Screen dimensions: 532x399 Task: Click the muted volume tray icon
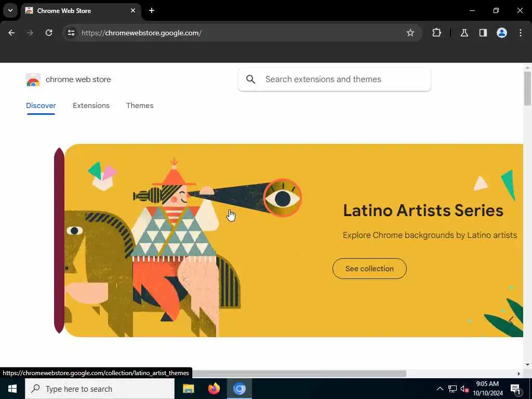tap(465, 389)
